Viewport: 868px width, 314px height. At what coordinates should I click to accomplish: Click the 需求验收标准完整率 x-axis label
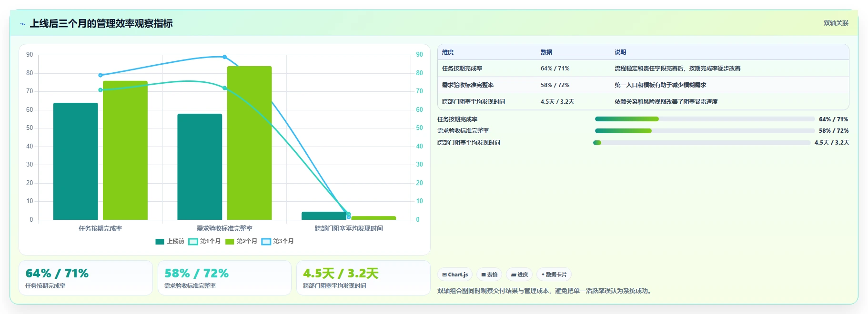[224, 228]
